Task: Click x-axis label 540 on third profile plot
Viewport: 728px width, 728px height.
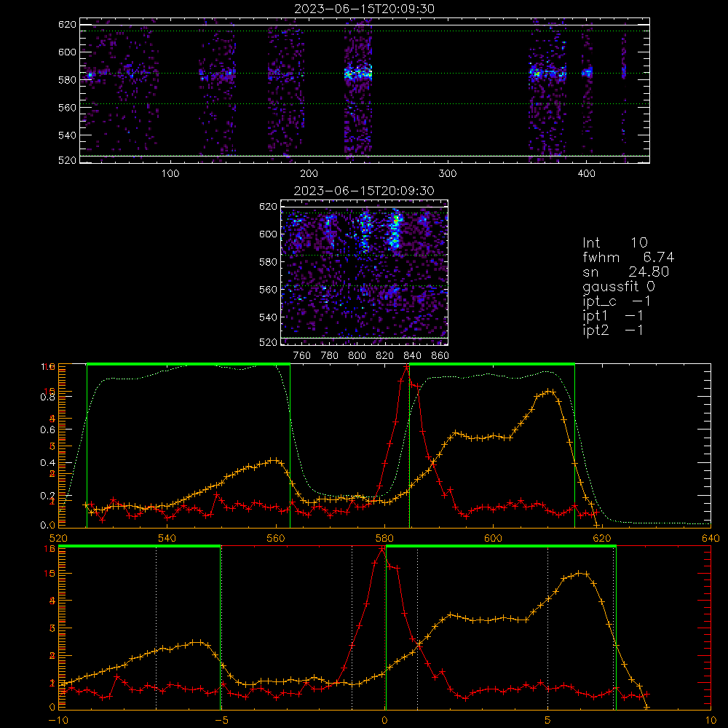Action: click(x=167, y=538)
